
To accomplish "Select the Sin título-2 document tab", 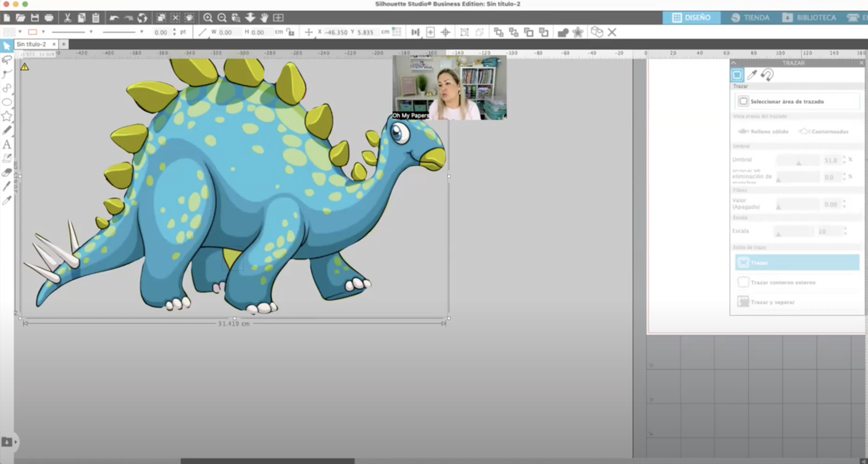I will (x=32, y=44).
